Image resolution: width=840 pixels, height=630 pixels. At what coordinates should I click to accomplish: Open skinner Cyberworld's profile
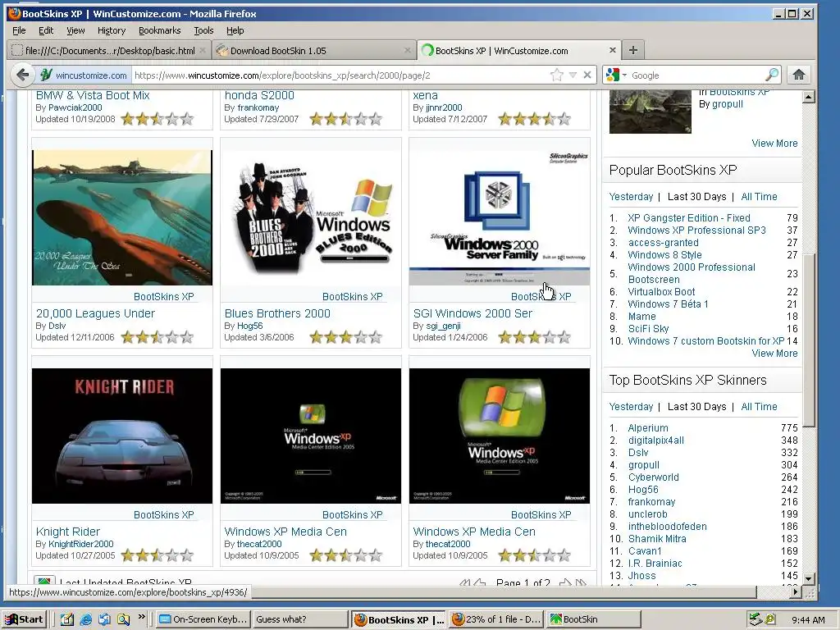pyautogui.click(x=654, y=477)
